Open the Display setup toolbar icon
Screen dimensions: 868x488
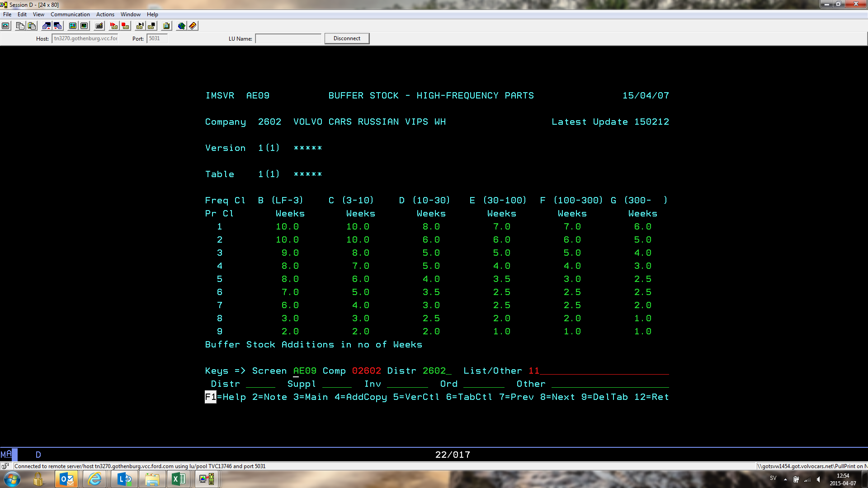click(x=72, y=26)
